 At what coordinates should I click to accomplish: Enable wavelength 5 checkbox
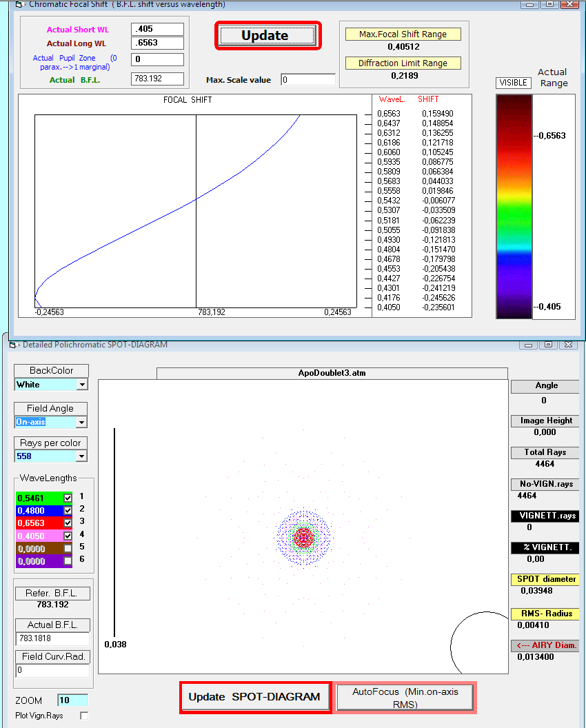click(x=68, y=548)
